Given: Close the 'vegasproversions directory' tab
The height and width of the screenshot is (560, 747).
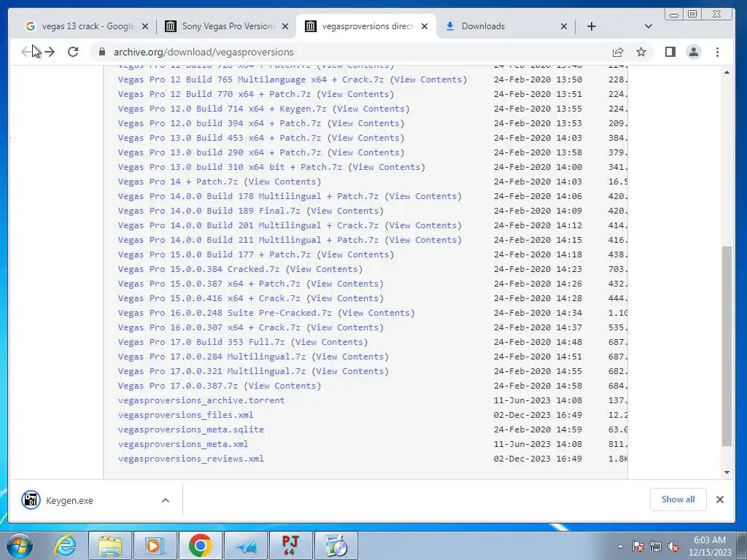Looking at the screenshot, I should point(425,26).
